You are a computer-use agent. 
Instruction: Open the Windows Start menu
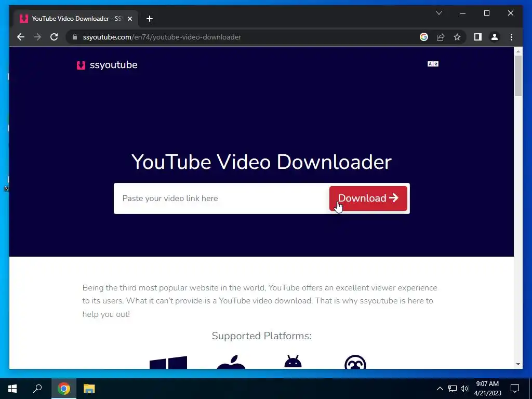tap(12, 389)
